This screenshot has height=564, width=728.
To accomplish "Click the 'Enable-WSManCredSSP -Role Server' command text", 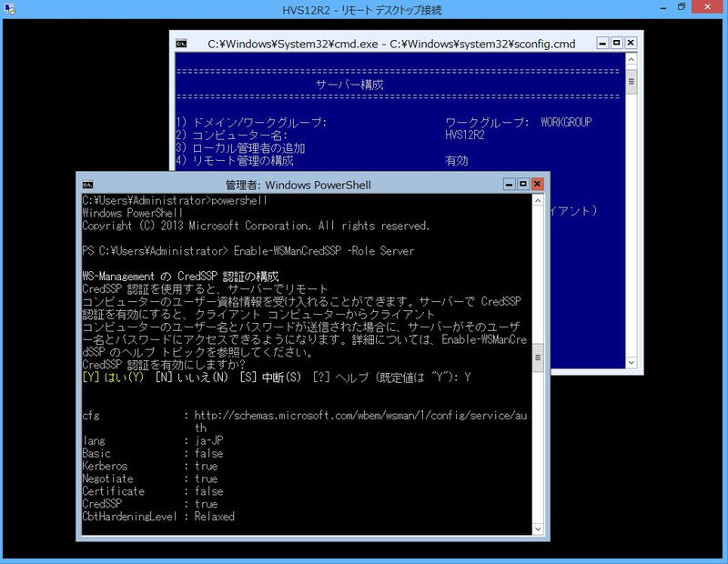I will pyautogui.click(x=324, y=251).
